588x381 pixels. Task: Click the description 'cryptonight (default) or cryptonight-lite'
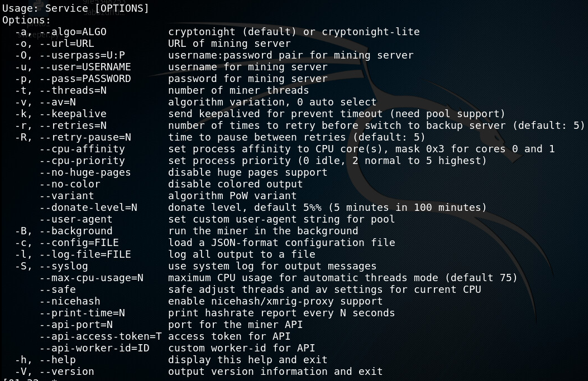[x=294, y=32]
